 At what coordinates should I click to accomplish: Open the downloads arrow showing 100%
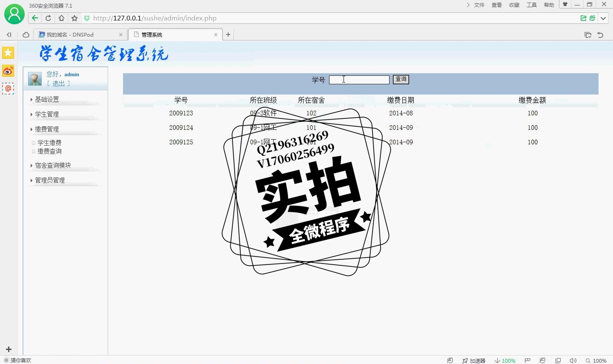505,361
